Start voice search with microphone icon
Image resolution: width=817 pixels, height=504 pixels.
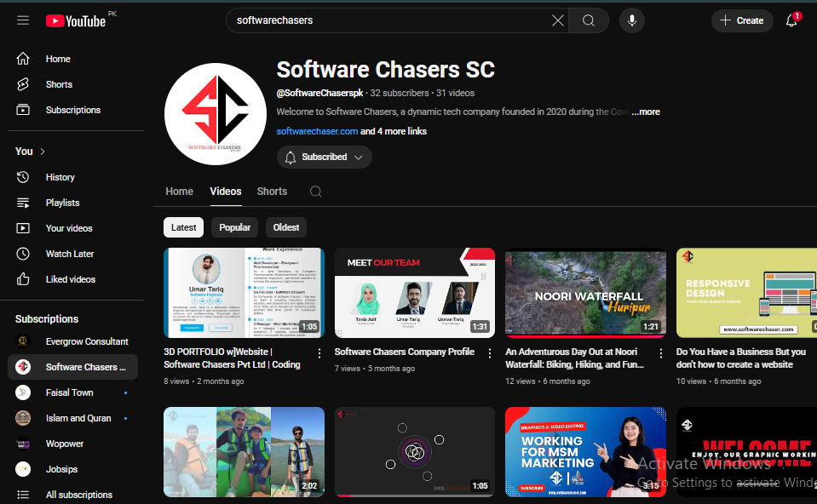(x=631, y=20)
